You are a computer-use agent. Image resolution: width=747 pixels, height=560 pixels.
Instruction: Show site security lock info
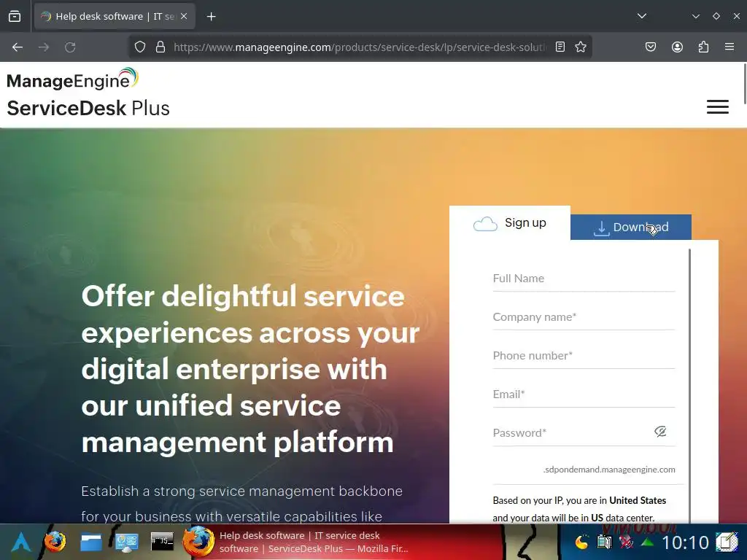(x=160, y=47)
